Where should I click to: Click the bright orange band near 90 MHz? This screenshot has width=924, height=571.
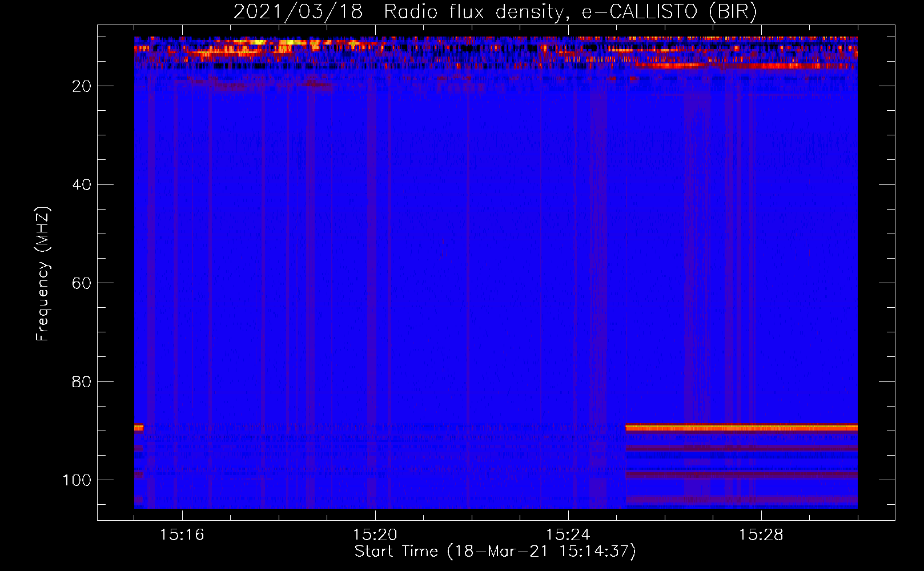(x=741, y=427)
